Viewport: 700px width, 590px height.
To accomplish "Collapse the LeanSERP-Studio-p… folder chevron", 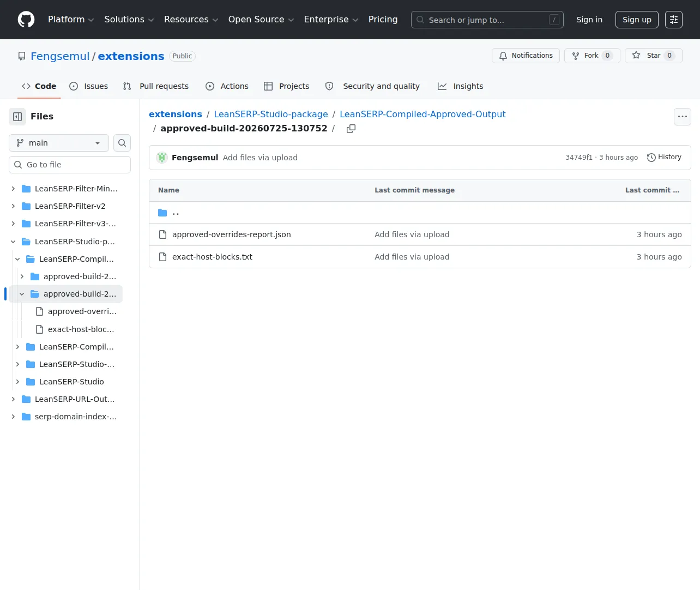I will [x=13, y=242].
